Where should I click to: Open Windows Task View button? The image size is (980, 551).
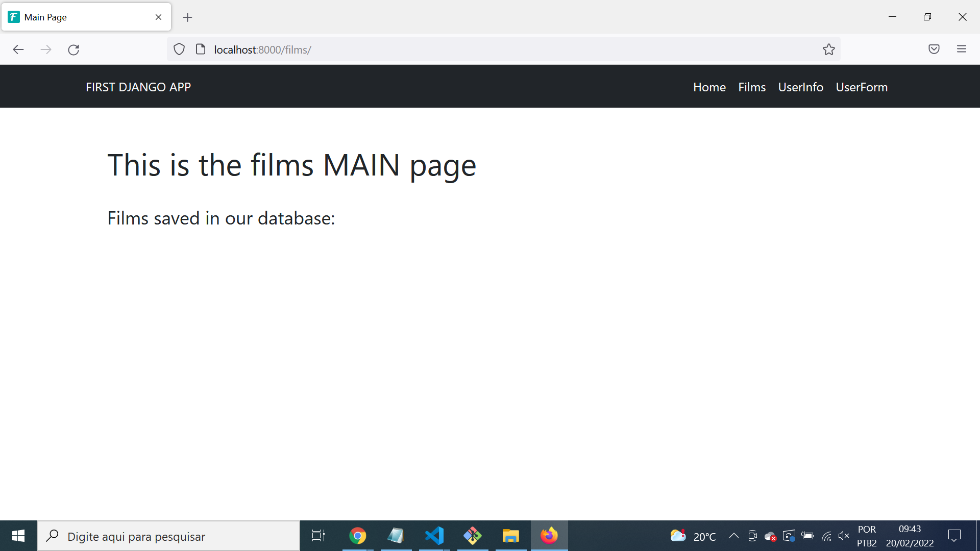point(318,536)
